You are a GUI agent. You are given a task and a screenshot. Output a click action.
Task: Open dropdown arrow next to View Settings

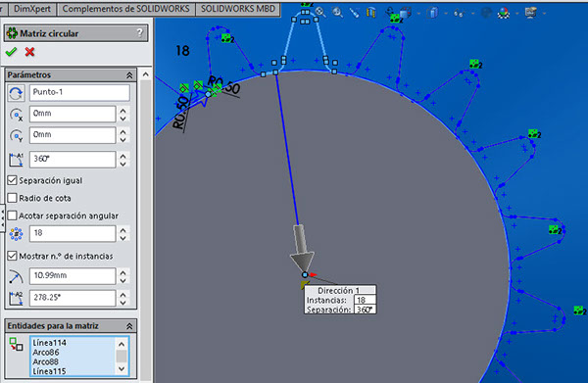click(x=544, y=14)
